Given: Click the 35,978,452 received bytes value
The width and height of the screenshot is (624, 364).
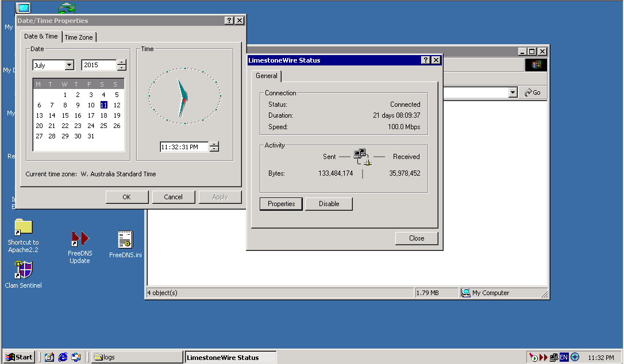Looking at the screenshot, I should (x=405, y=173).
